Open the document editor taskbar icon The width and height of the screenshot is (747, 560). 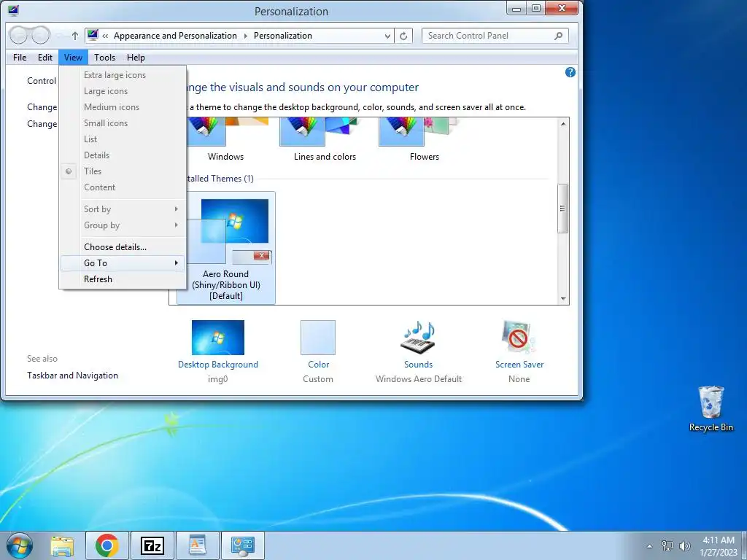tap(197, 545)
